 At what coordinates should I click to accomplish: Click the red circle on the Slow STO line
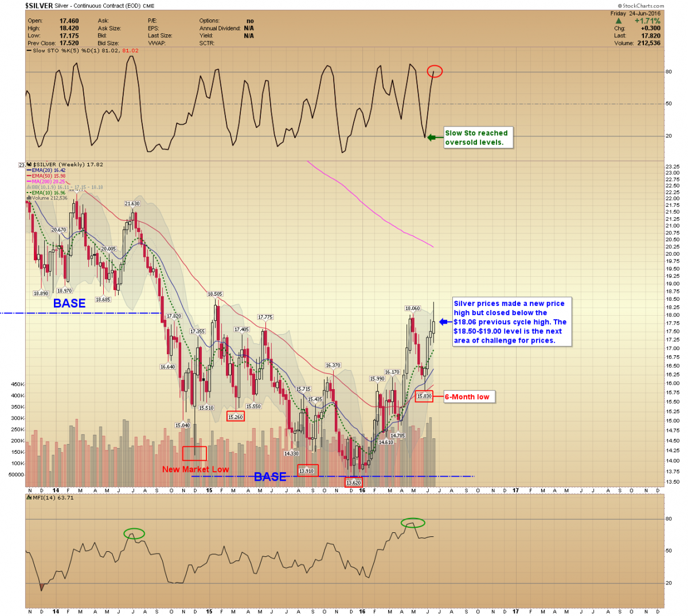coord(435,72)
